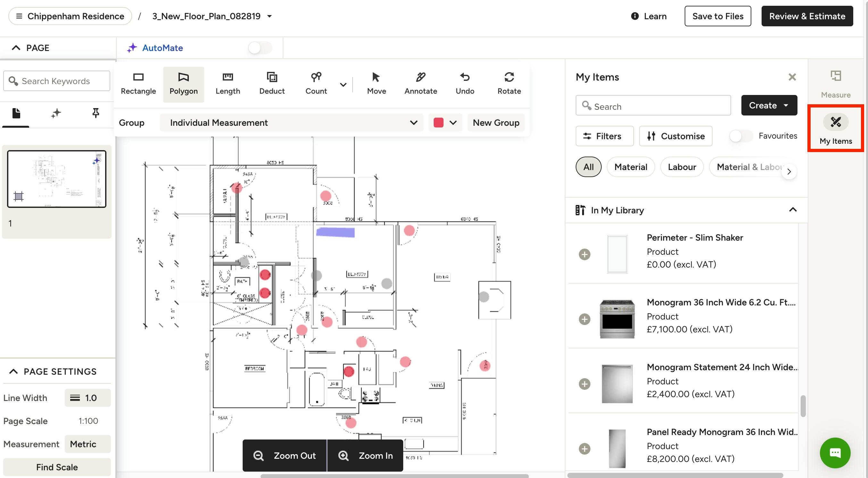Activate the Deduct tool
868x478 pixels.
(272, 84)
